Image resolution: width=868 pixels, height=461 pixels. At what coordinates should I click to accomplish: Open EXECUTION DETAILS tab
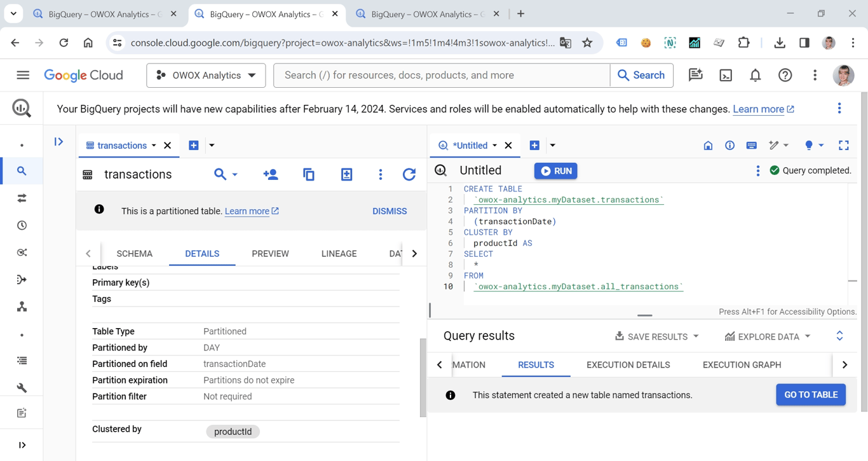pos(628,365)
